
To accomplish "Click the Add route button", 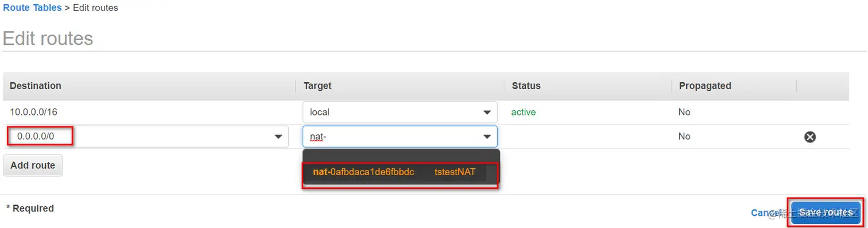I will point(33,165).
